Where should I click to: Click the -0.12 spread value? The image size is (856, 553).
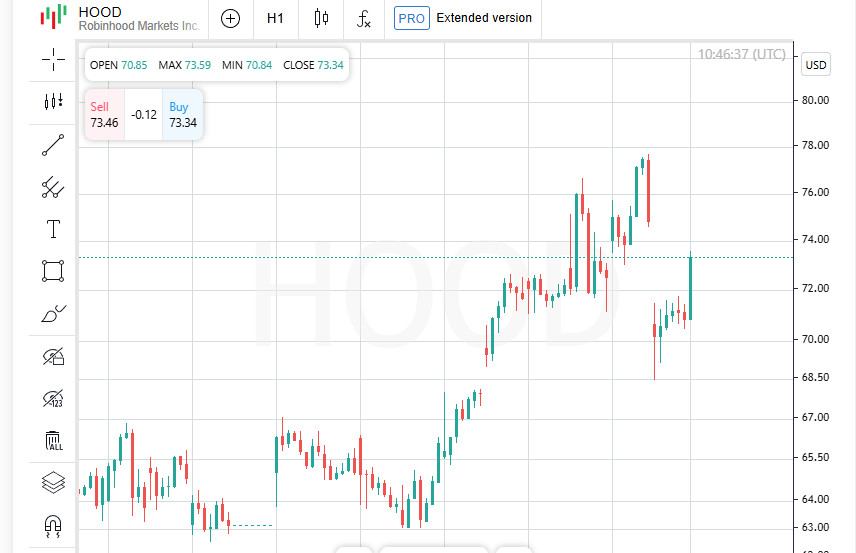[144, 115]
